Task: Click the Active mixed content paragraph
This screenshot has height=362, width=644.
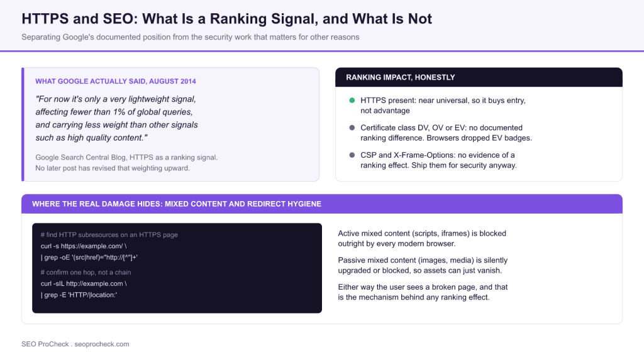Action: click(x=422, y=238)
